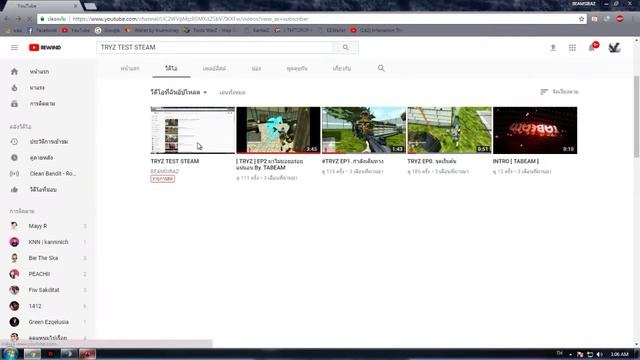This screenshot has height=360, width=640.
Task: Open video title #TRYZ EP1
Action: click(353, 161)
